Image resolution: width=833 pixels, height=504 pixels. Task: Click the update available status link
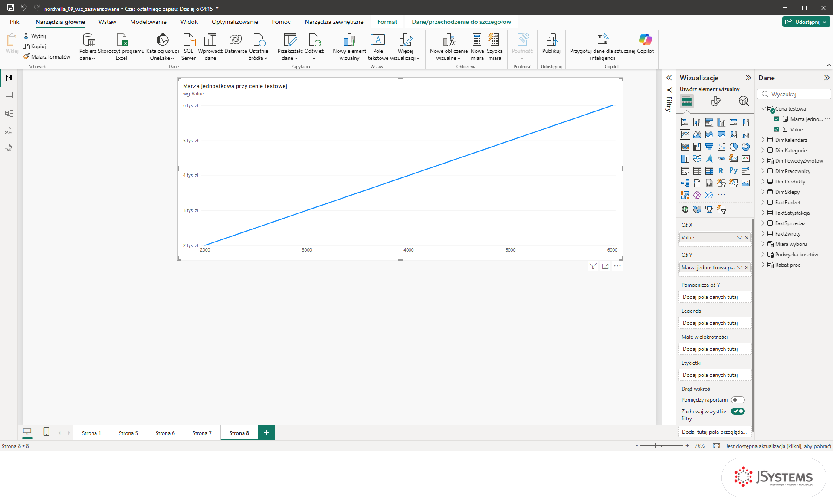[778, 446]
